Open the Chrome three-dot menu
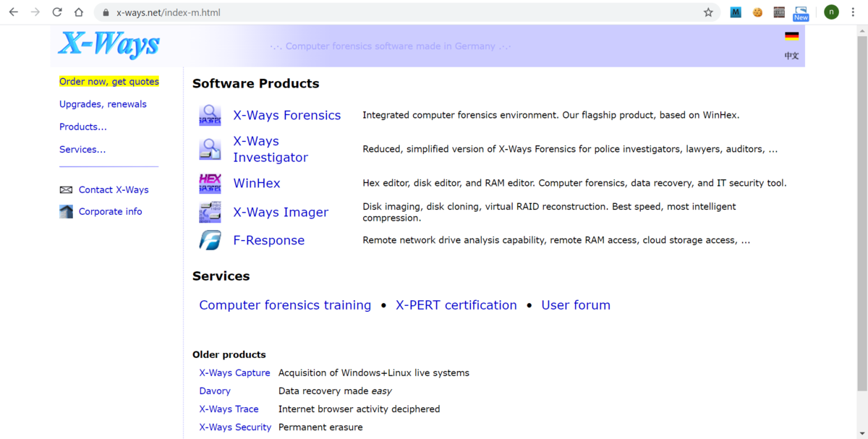This screenshot has width=868, height=439. [x=854, y=12]
